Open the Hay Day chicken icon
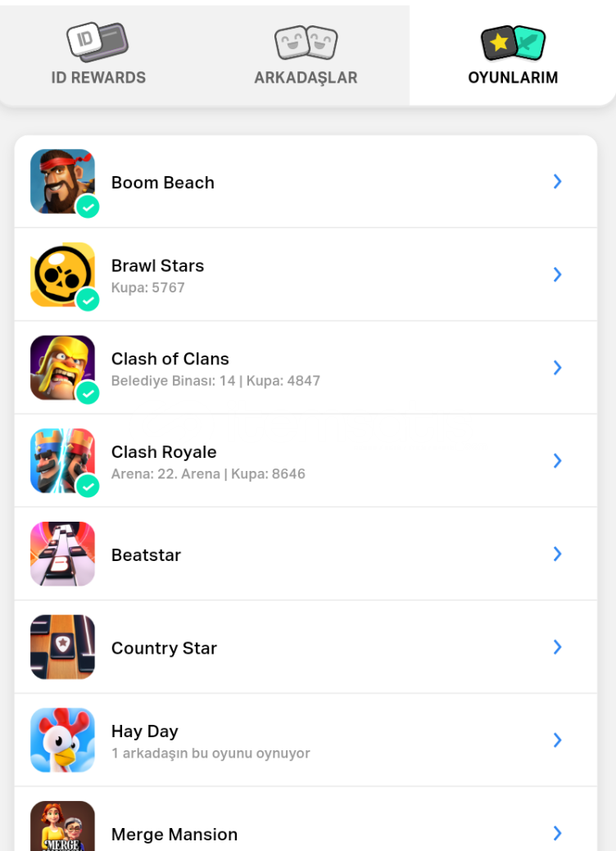Image resolution: width=616 pixels, height=851 pixels. pyautogui.click(x=62, y=740)
